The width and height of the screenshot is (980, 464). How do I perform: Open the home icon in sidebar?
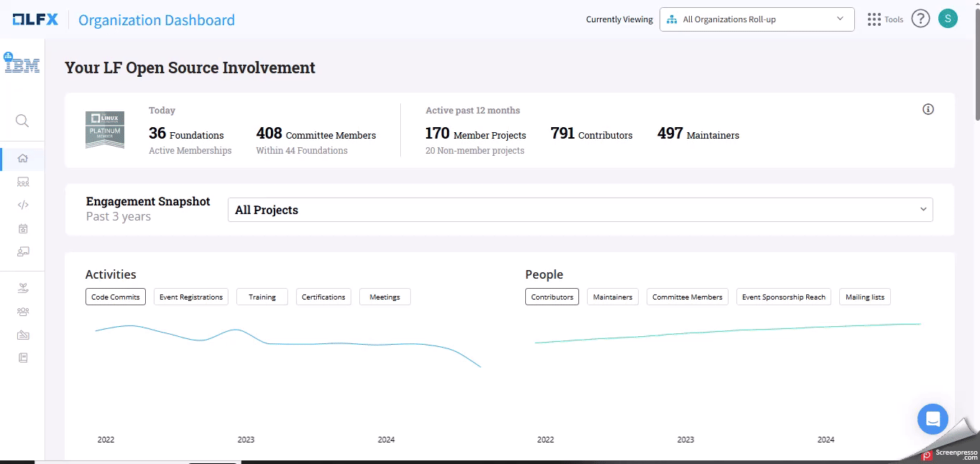point(23,159)
